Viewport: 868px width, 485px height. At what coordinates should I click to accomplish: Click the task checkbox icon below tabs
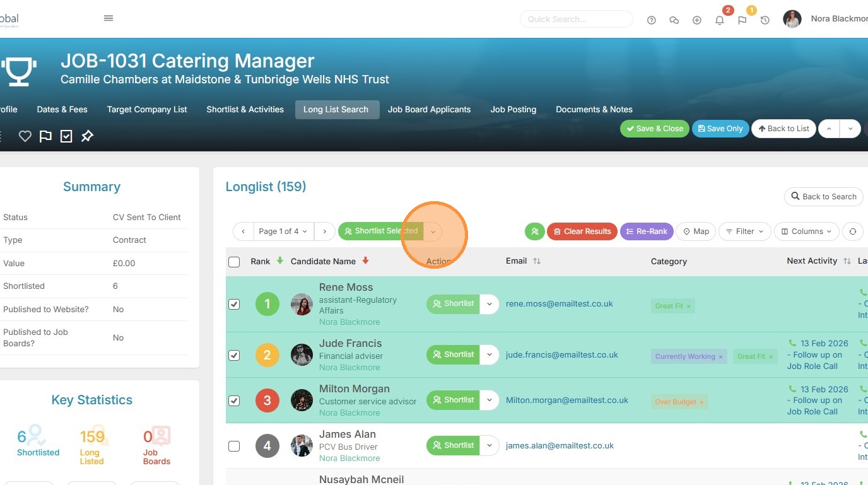(66, 136)
